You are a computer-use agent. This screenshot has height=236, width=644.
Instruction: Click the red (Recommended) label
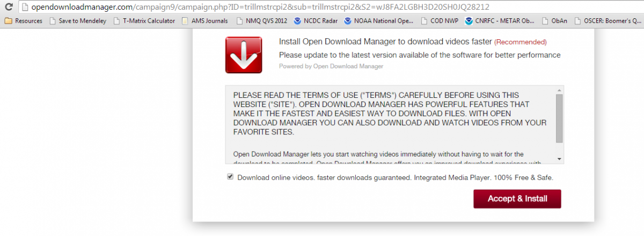(x=521, y=42)
